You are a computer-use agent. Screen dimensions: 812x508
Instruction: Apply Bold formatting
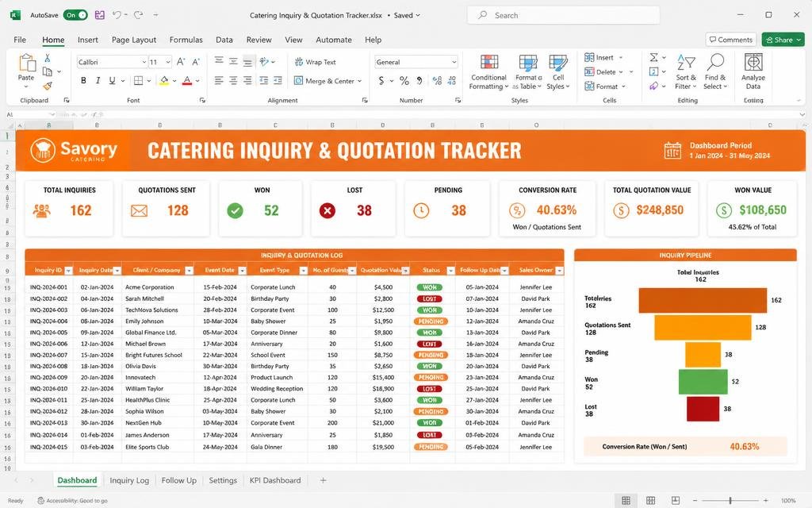coord(83,80)
